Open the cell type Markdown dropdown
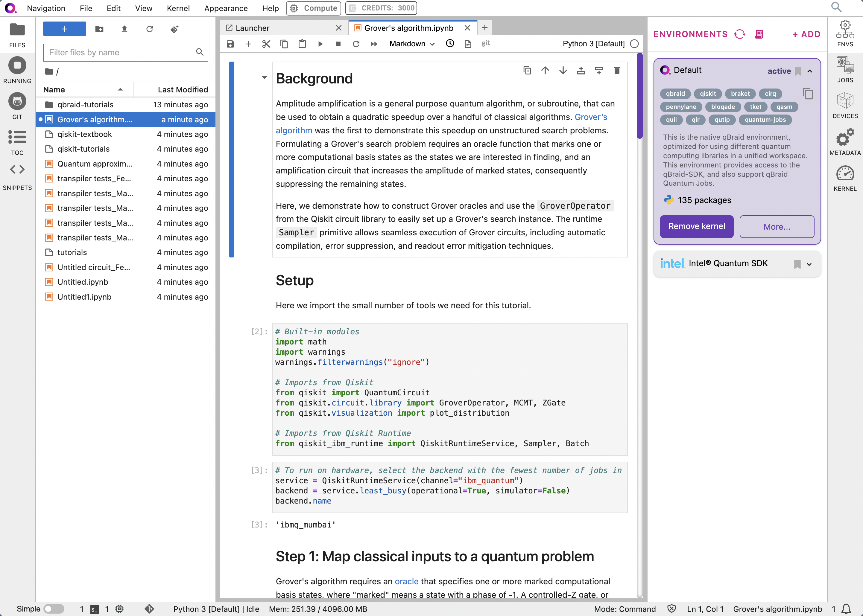 click(412, 44)
